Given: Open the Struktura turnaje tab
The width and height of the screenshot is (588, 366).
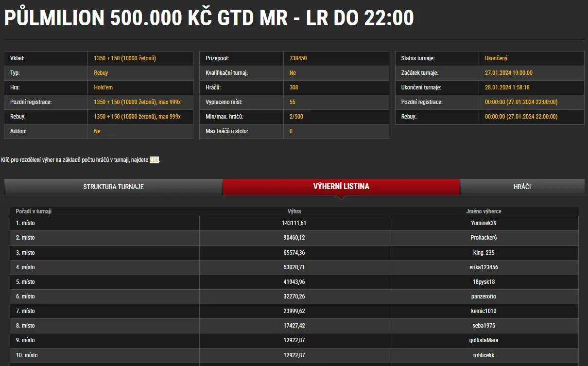Looking at the screenshot, I should click(113, 187).
